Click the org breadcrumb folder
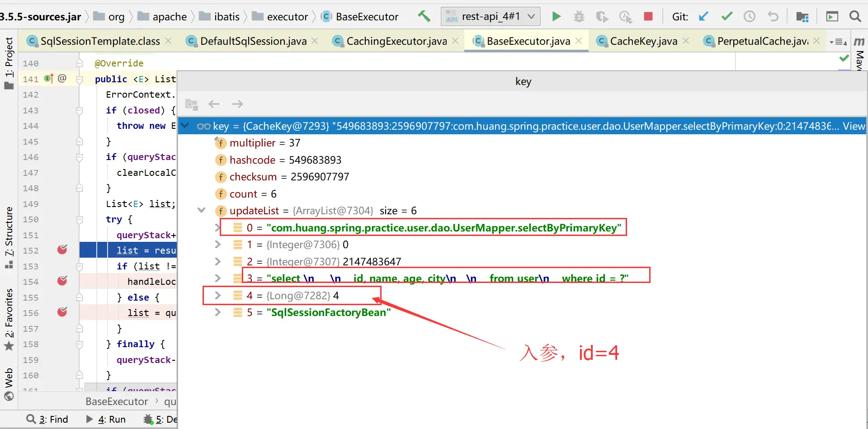This screenshot has width=868, height=429. [x=108, y=17]
